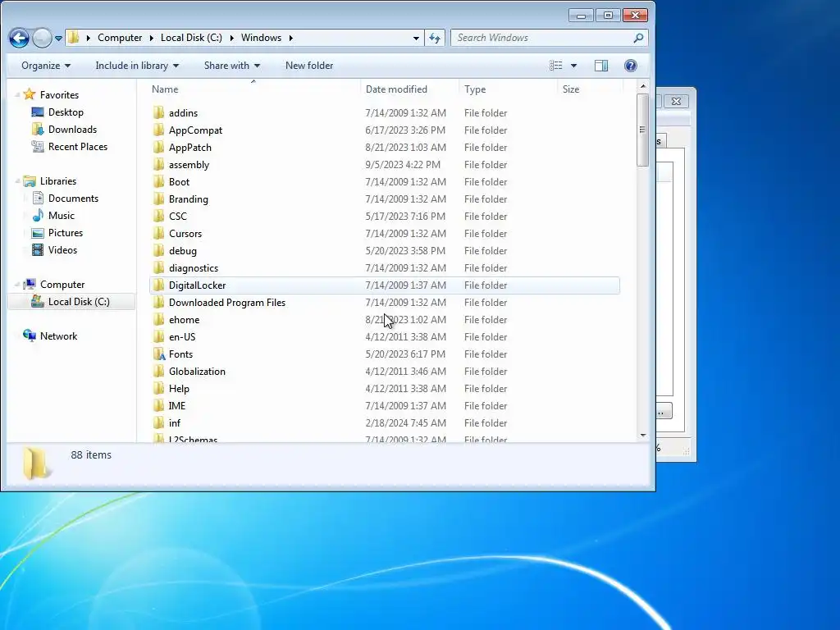Click the search magnifier icon

[638, 38]
